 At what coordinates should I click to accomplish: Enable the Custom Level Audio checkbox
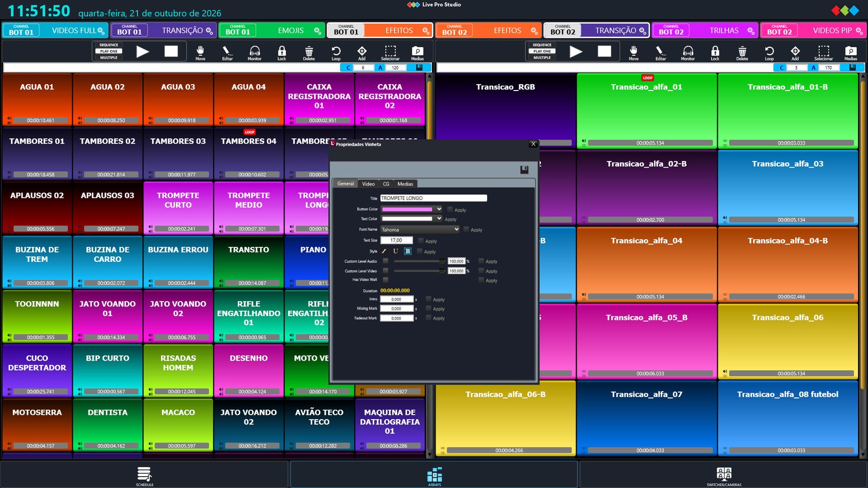386,261
